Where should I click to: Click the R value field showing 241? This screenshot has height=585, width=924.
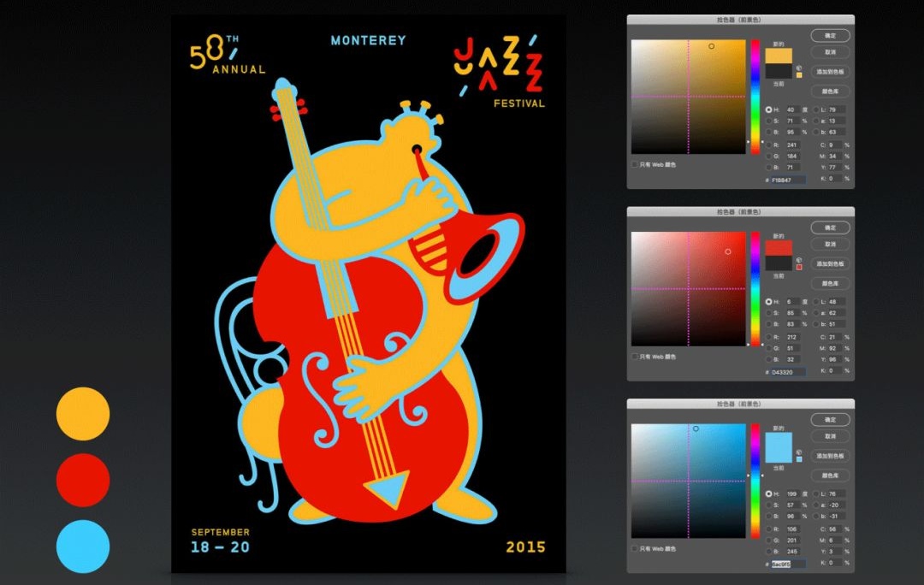[793, 145]
